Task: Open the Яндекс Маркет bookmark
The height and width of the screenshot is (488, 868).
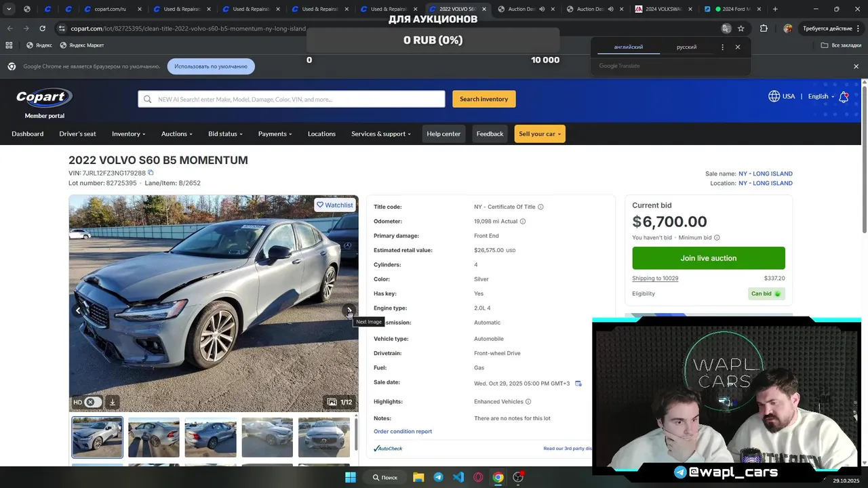Action: 82,45
